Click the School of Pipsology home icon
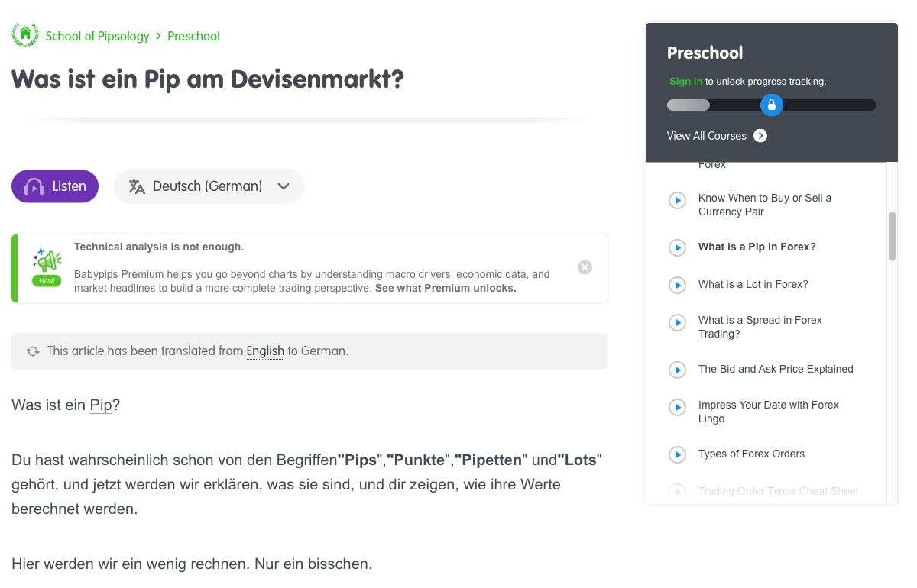 (25, 35)
